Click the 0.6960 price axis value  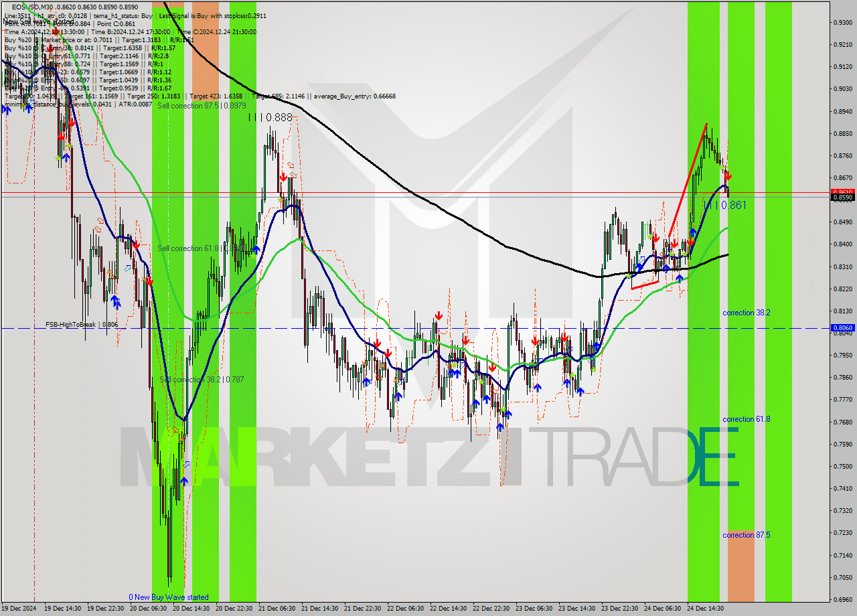pos(843,599)
